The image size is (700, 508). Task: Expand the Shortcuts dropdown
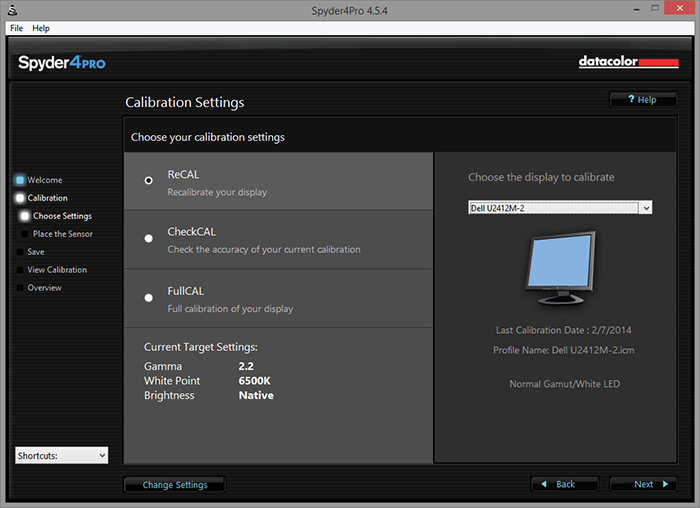(x=61, y=455)
